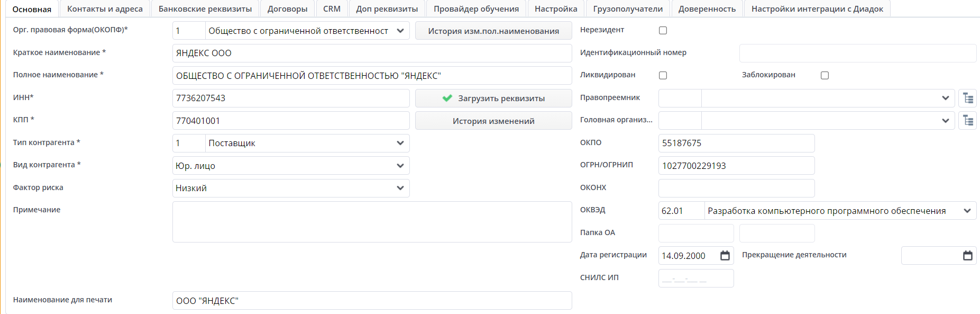
Task: Open tree selector icon next to Головная организация
Action: tap(967, 121)
